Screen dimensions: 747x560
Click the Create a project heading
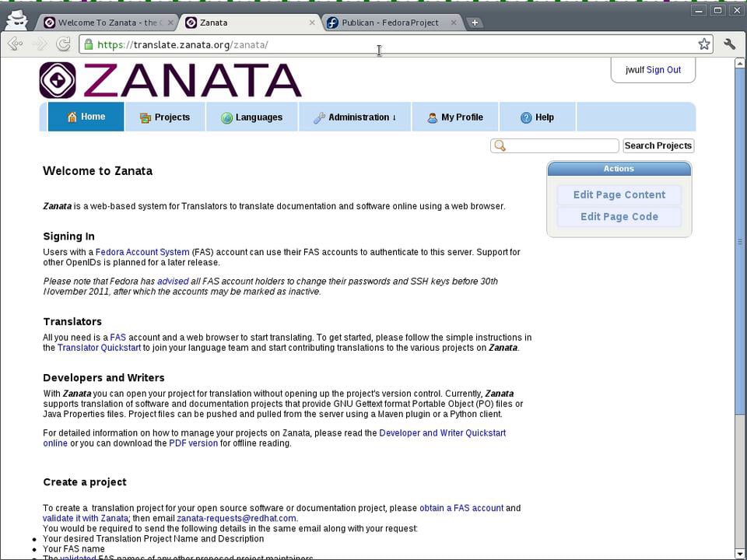[x=85, y=482]
